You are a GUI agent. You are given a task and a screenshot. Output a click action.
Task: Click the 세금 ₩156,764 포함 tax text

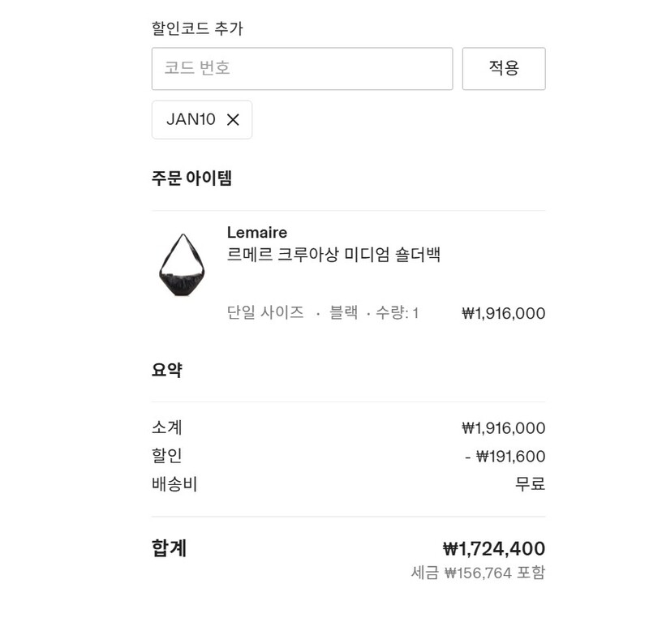(479, 573)
